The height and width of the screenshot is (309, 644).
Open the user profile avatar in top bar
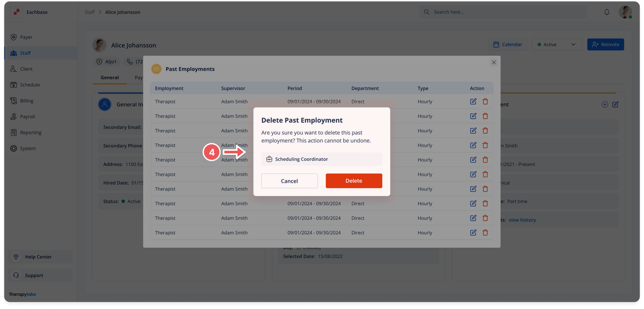click(x=625, y=12)
